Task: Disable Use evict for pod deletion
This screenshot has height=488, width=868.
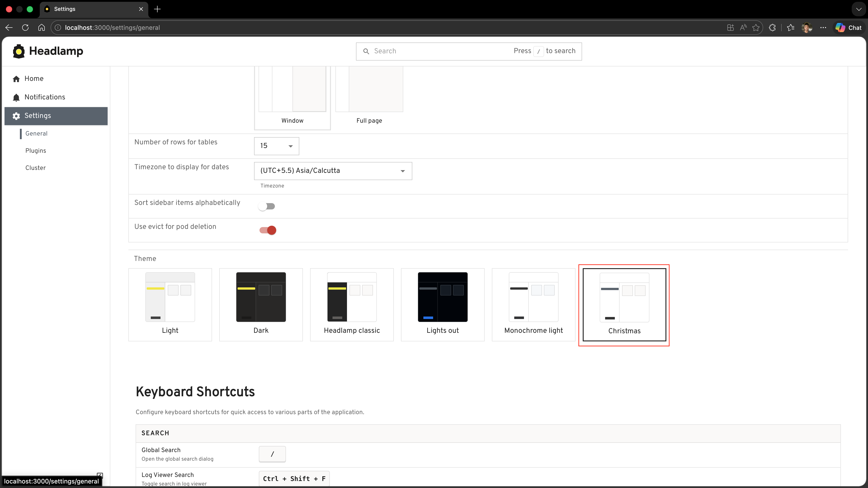Action: tap(268, 230)
